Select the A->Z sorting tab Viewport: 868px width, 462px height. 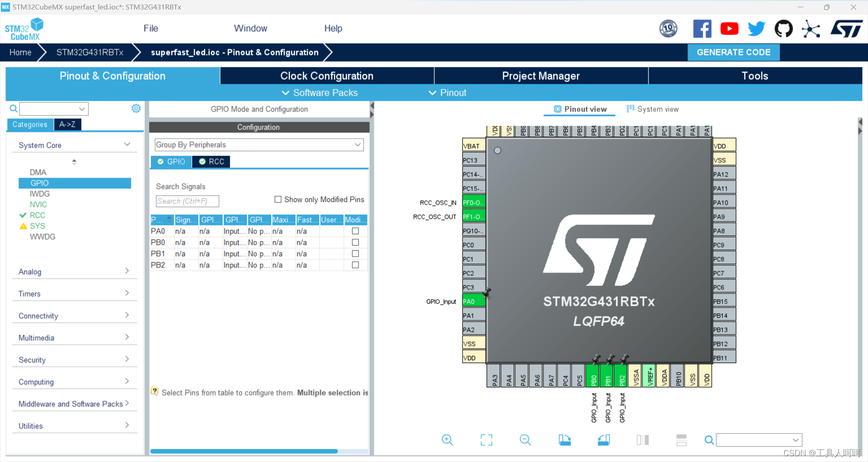(x=67, y=124)
